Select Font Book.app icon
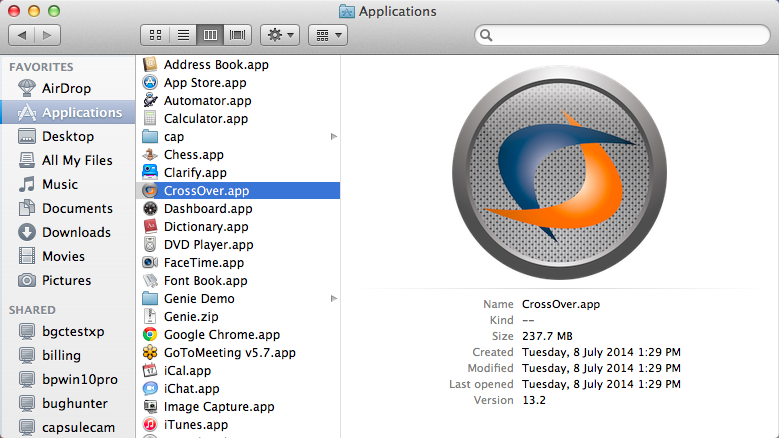The width and height of the screenshot is (779, 438). [150, 281]
